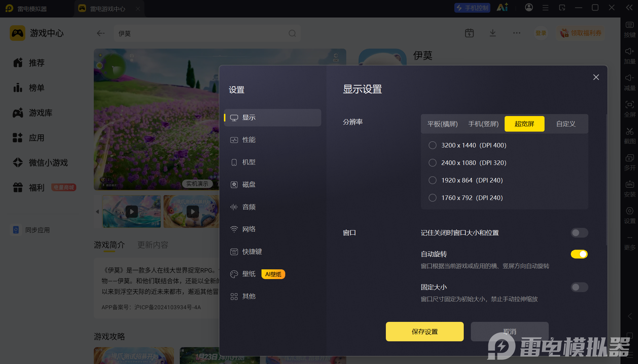Click the 实机演示 label on video

click(197, 184)
